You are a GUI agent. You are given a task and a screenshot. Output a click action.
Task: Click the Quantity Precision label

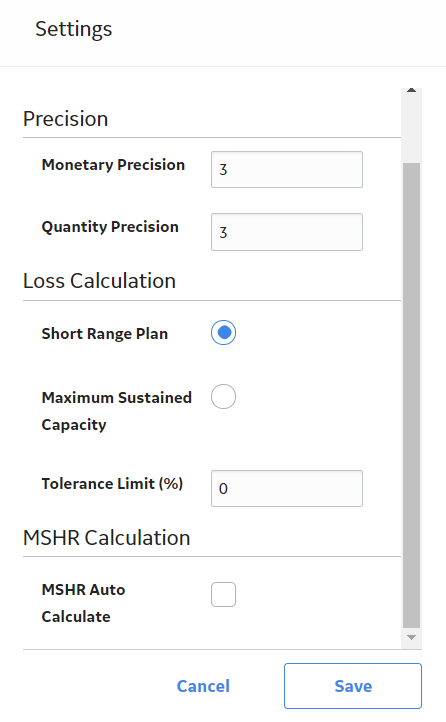[x=110, y=227]
